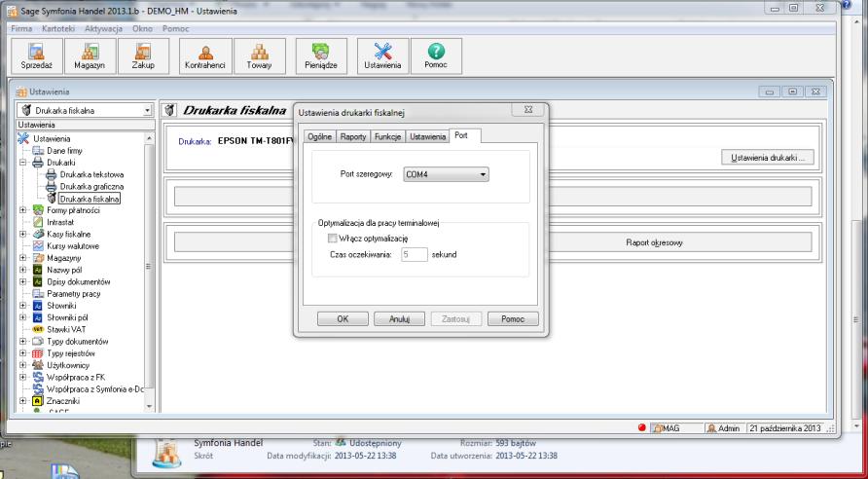Expand the Formy płatności tree node
Viewport: 868px width, 479px height.
(x=23, y=210)
